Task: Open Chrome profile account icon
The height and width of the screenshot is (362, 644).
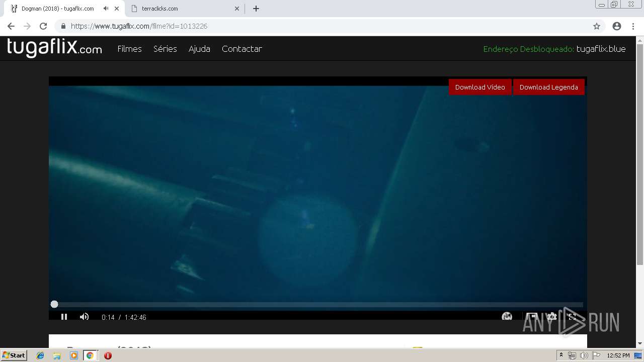Action: tap(617, 26)
